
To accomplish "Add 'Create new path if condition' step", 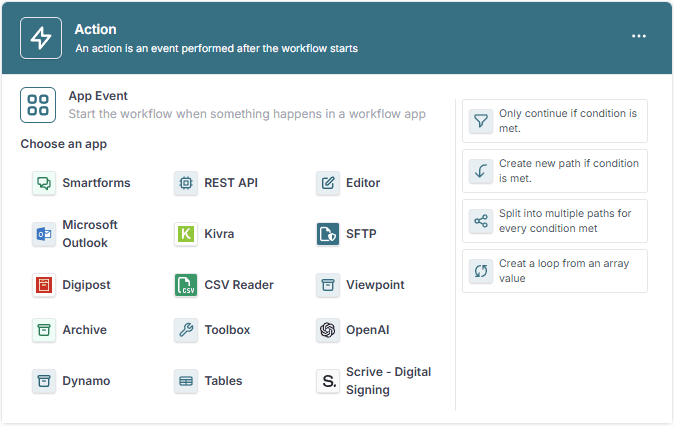I will pyautogui.click(x=555, y=171).
